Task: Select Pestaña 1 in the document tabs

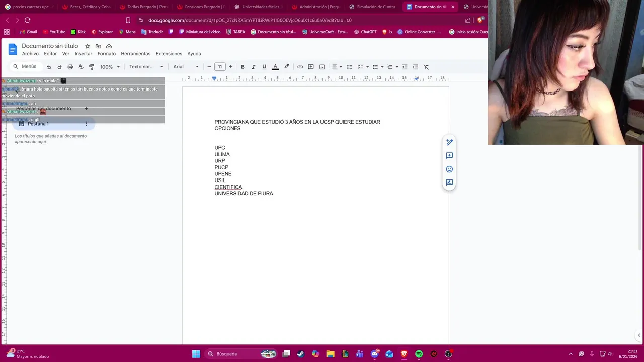Action: click(53, 124)
